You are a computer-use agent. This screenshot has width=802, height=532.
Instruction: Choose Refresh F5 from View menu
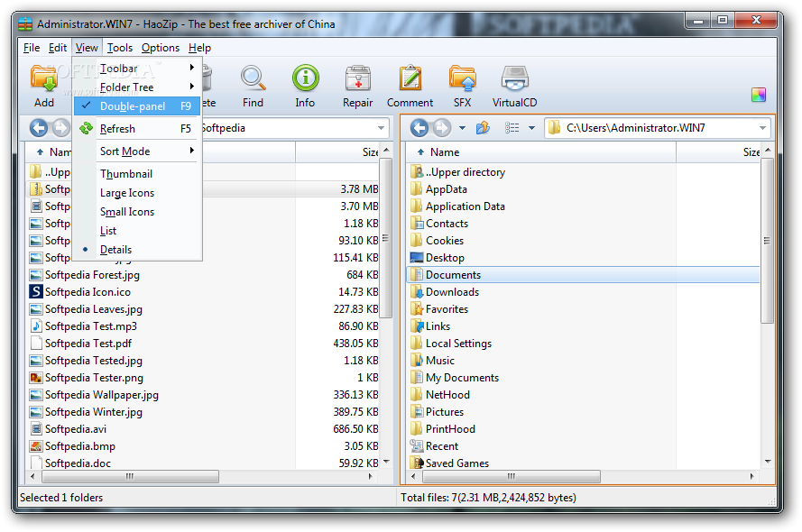click(x=136, y=129)
